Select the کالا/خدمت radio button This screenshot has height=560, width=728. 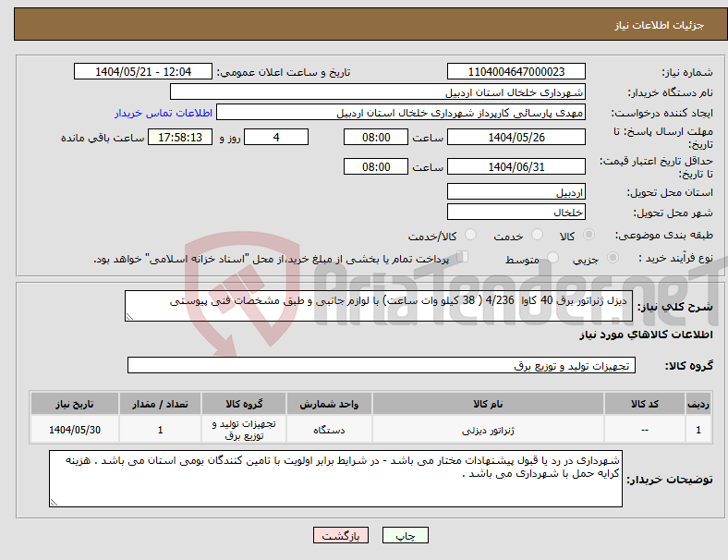coord(471,235)
